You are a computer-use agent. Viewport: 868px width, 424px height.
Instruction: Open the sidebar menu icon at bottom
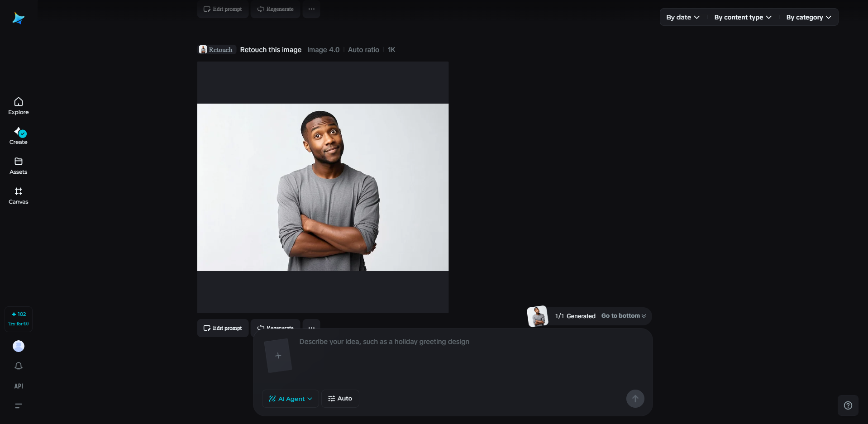coord(19,406)
